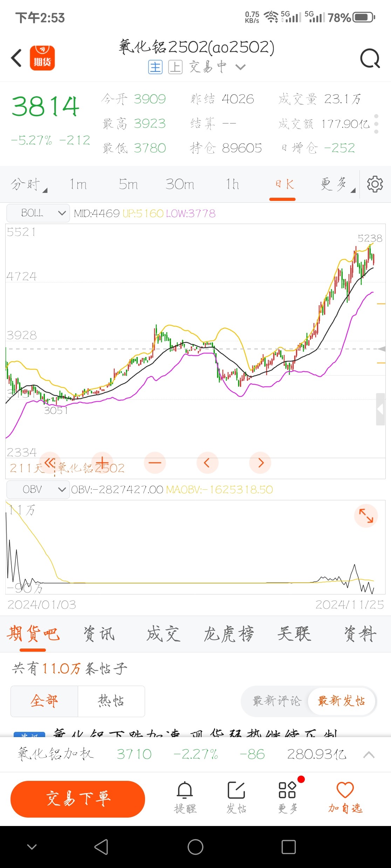Tap the Android home navigation button
Screen dimensions: 391x868
click(x=195, y=847)
